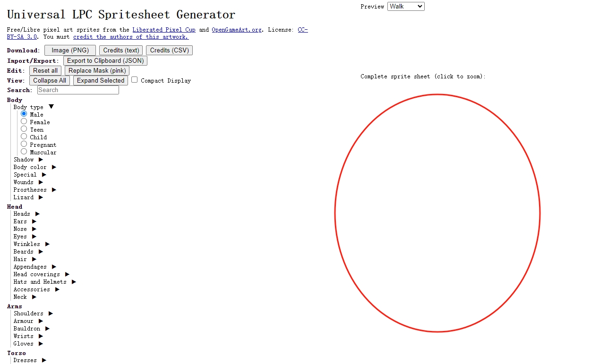Click the Arms category heading
The height and width of the screenshot is (364, 608).
[x=15, y=306]
